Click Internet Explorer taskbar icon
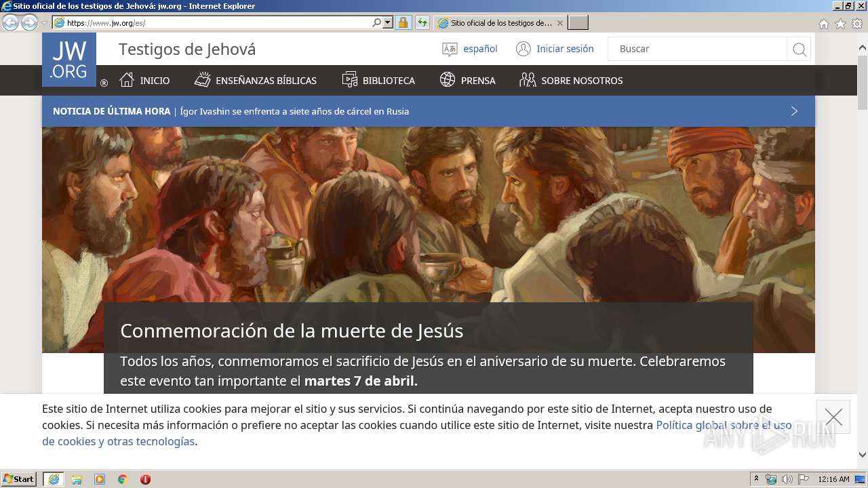868x488 pixels. (54, 479)
